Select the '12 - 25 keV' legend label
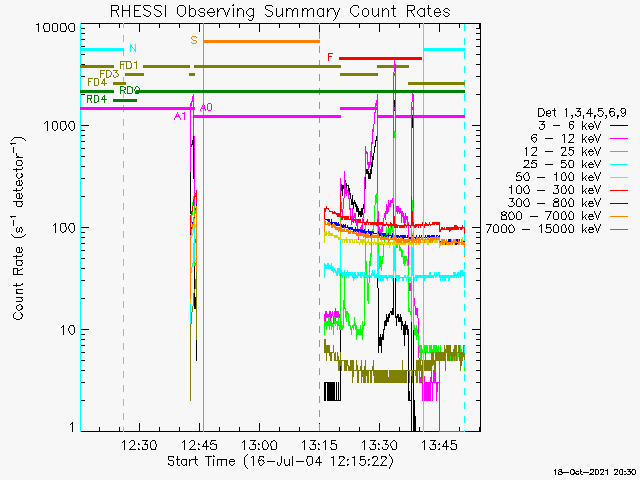640x480 pixels. click(x=562, y=151)
